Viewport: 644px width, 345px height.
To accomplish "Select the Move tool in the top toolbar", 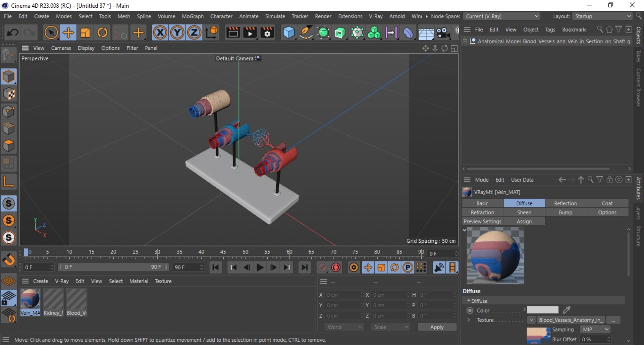I will (68, 33).
